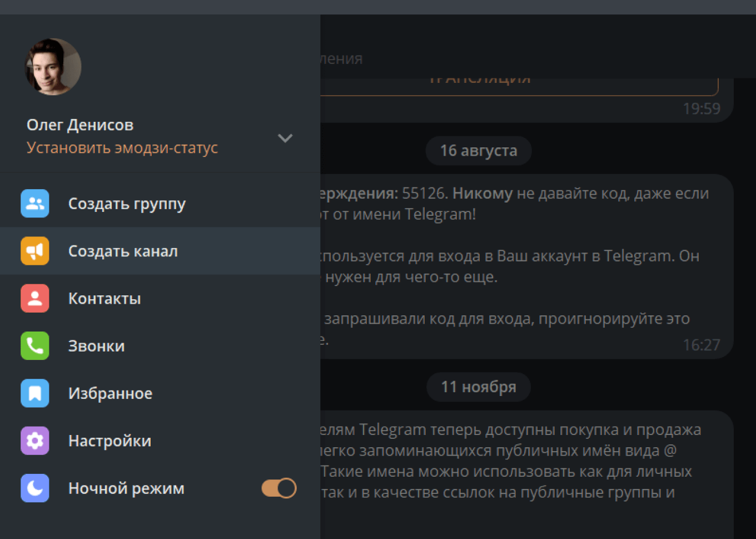Click the name Олег Денисов

tap(80, 125)
